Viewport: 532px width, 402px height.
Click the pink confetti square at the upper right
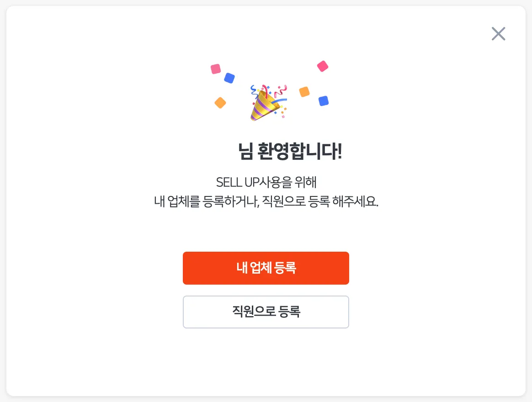323,66
